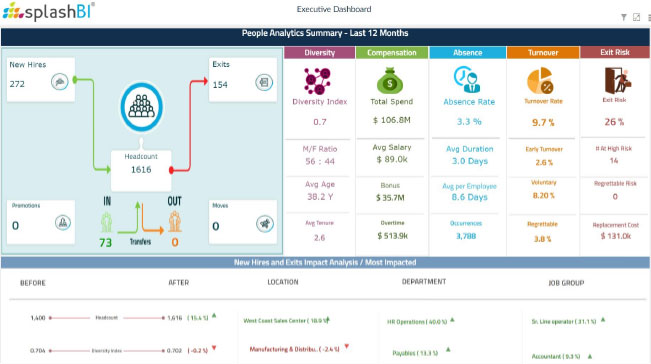The width and height of the screenshot is (651, 364).
Task: Click down arrow next to Manufacturing & Distribu.
Action: 347,346
